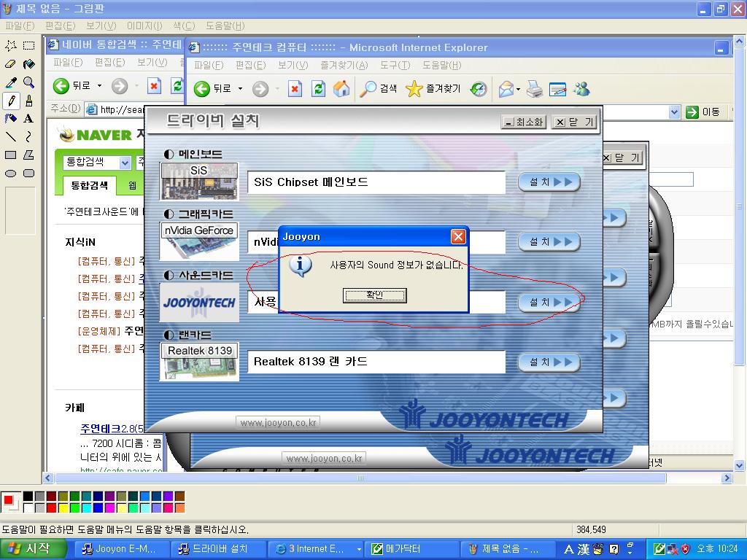Select the Pencil tool in Paint

pyautogui.click(x=11, y=101)
